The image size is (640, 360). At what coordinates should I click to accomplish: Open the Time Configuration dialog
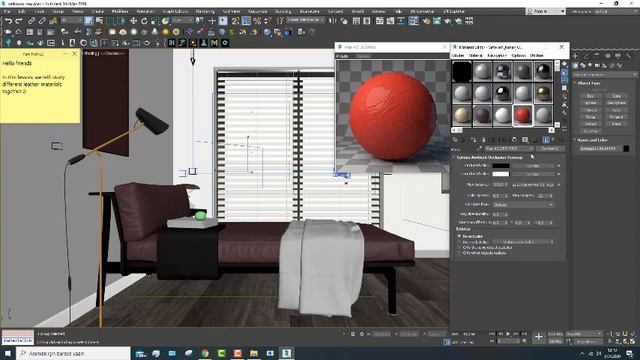525,340
